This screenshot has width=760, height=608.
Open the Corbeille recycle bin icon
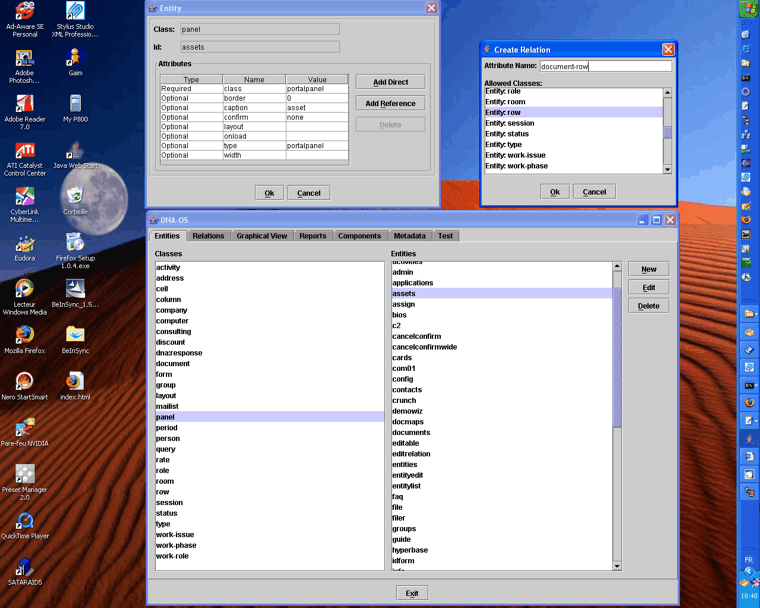click(x=75, y=201)
